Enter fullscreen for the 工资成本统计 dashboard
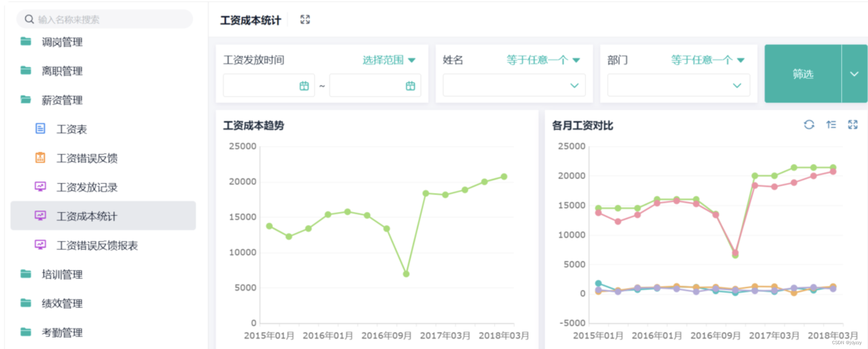Viewport: 868px width, 349px height. pos(305,19)
